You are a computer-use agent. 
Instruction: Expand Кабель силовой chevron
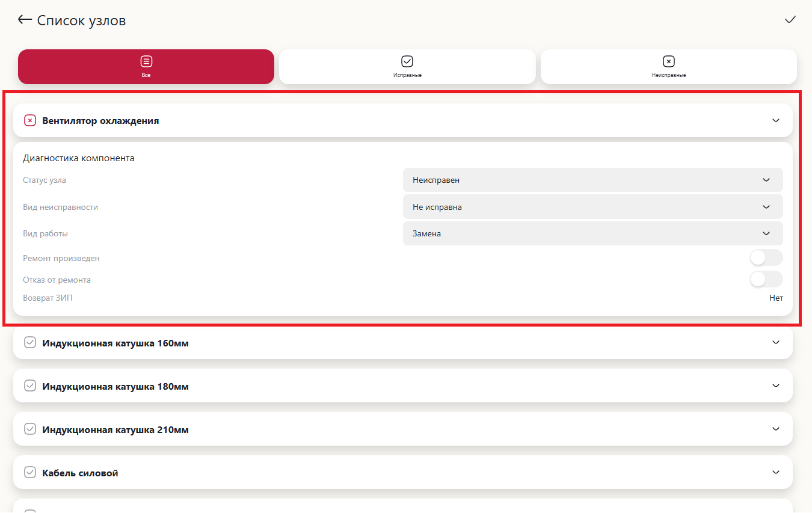click(775, 473)
